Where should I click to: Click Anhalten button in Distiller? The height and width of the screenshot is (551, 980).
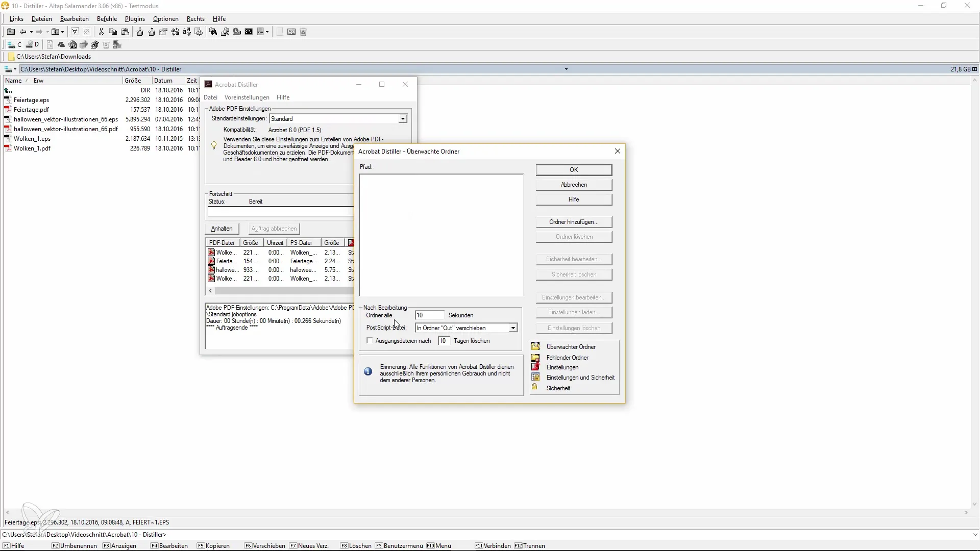(x=222, y=229)
